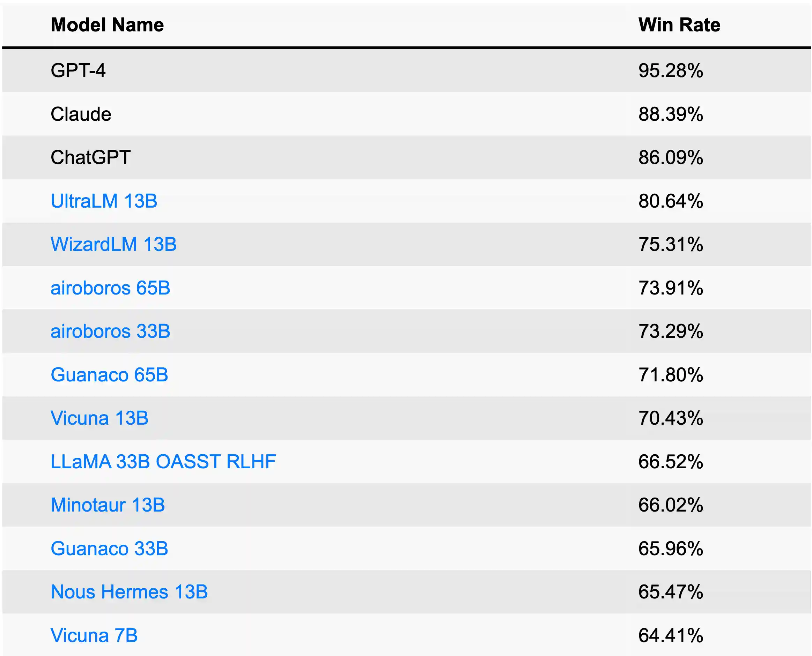Open the airoboros 65B link
The height and width of the screenshot is (656, 812).
point(110,288)
